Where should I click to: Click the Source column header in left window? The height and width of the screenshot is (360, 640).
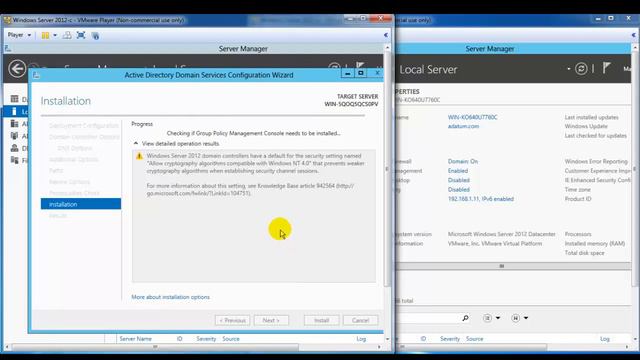231,338
